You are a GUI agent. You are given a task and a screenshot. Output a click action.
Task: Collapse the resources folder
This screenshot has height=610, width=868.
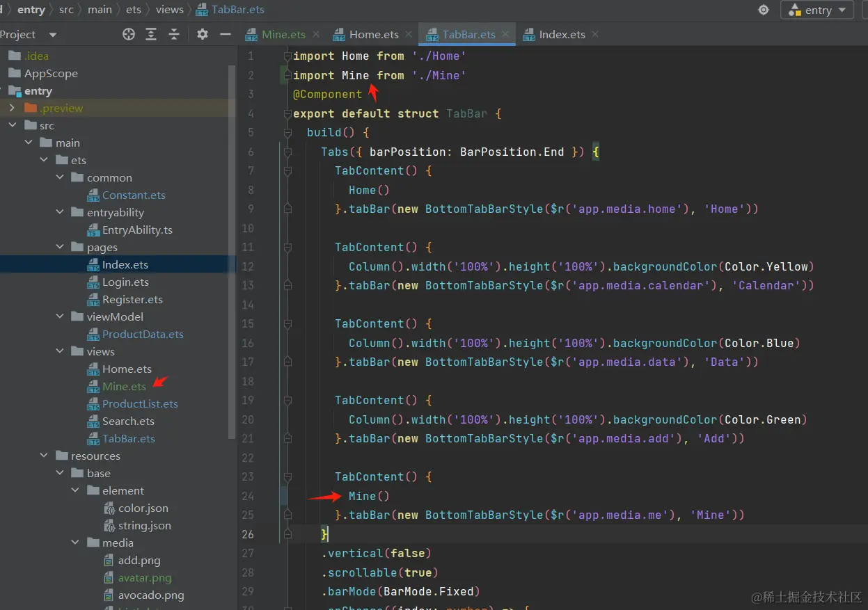45,456
